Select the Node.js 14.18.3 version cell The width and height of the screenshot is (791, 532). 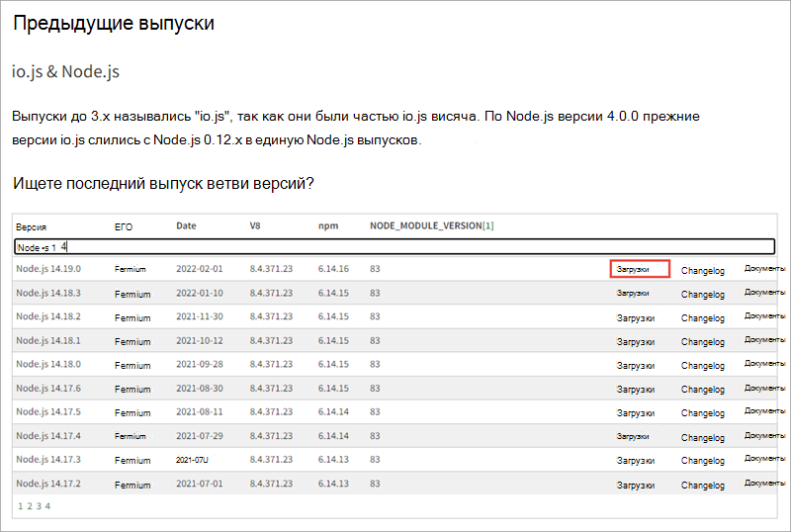(48, 293)
